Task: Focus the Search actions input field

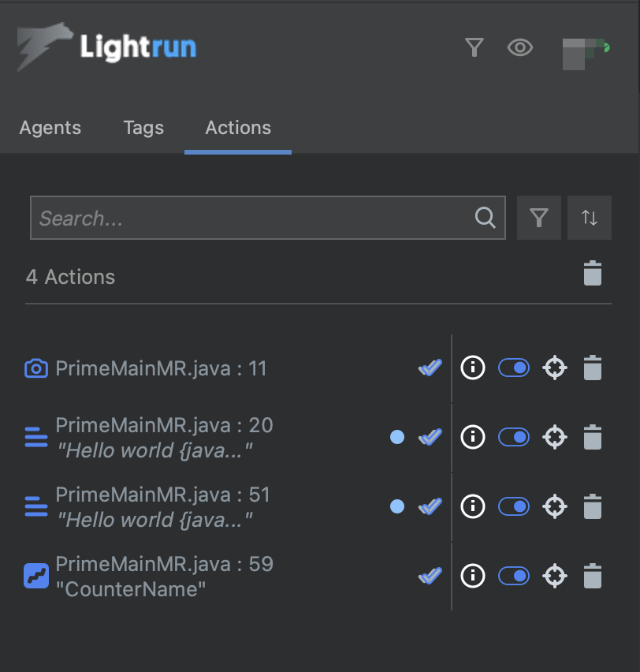Action: [x=252, y=218]
